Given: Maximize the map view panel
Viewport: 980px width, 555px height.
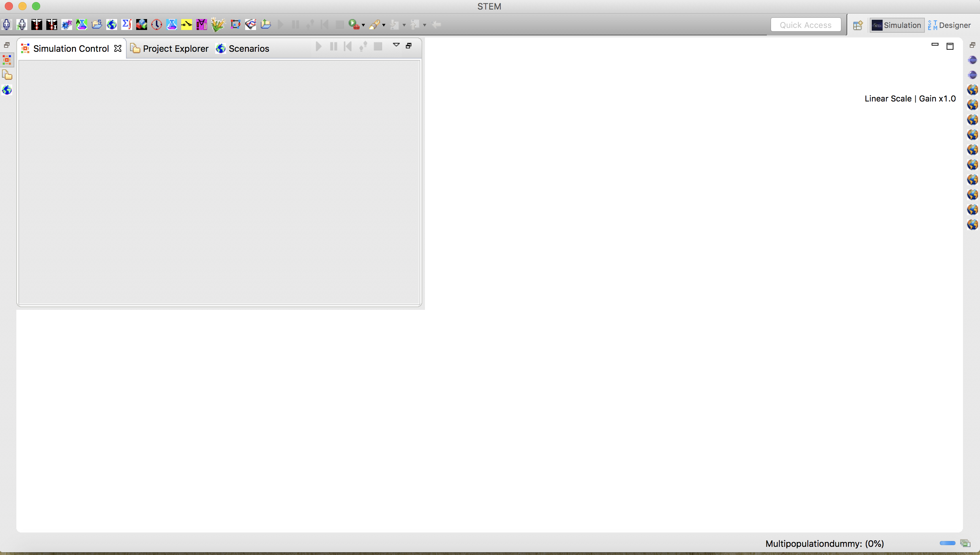Looking at the screenshot, I should tap(950, 46).
